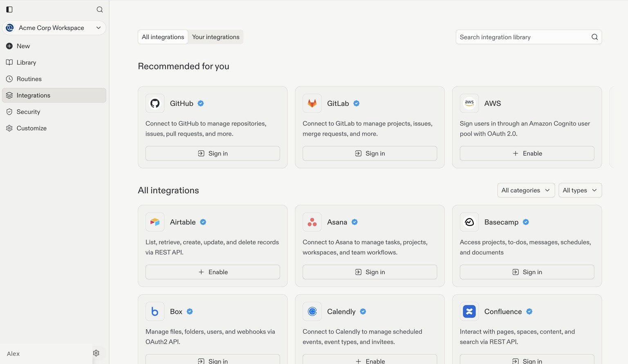Image resolution: width=628 pixels, height=364 pixels.
Task: Select Integrations in the sidebar
Action: tap(54, 95)
